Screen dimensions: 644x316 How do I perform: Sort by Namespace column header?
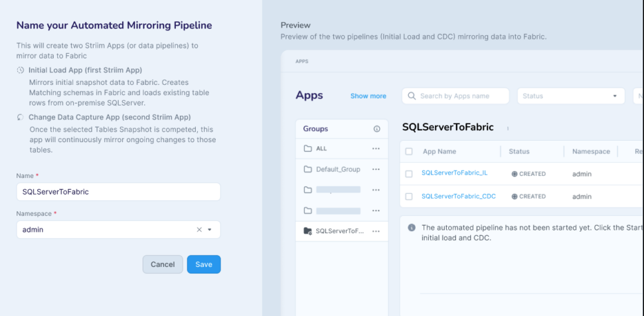click(591, 151)
